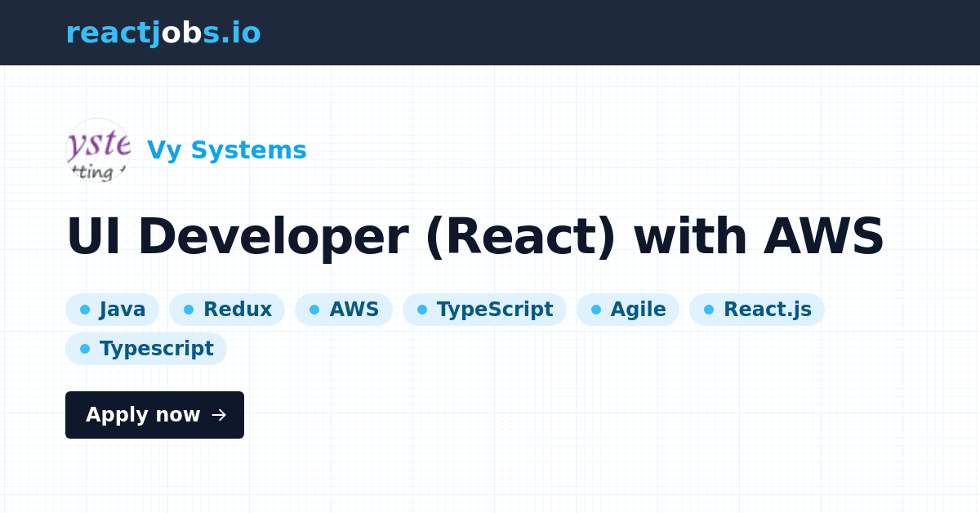
Task: Click the bullet dot on the AWS tag
Action: (x=316, y=309)
